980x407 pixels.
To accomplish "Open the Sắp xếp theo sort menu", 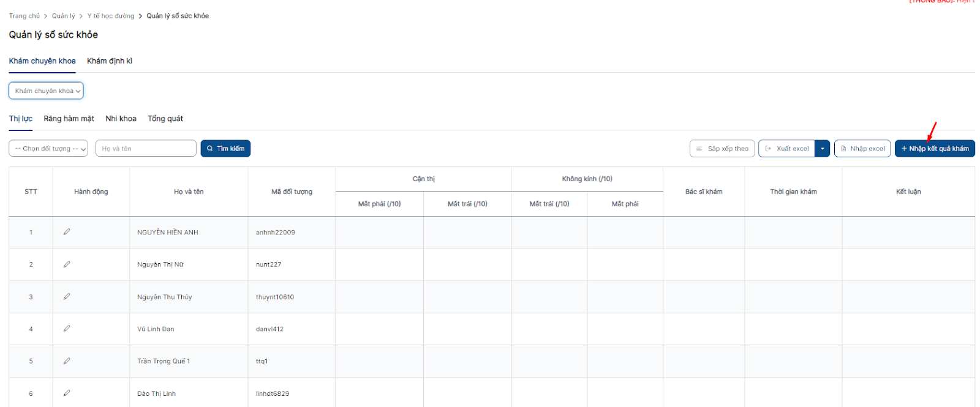I will (722, 149).
